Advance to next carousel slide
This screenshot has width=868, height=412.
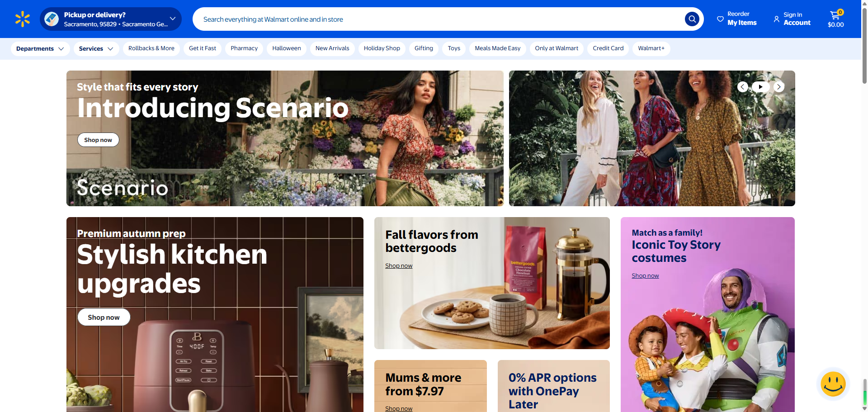pos(778,87)
